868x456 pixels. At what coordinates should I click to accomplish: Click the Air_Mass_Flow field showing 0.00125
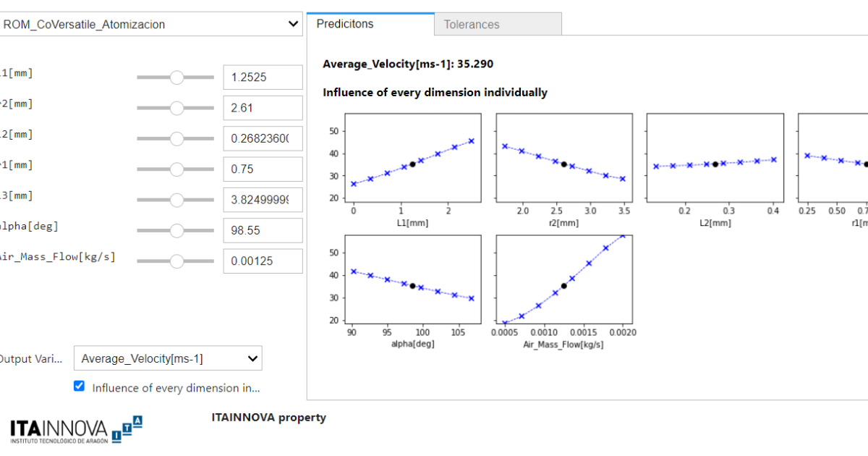(263, 261)
